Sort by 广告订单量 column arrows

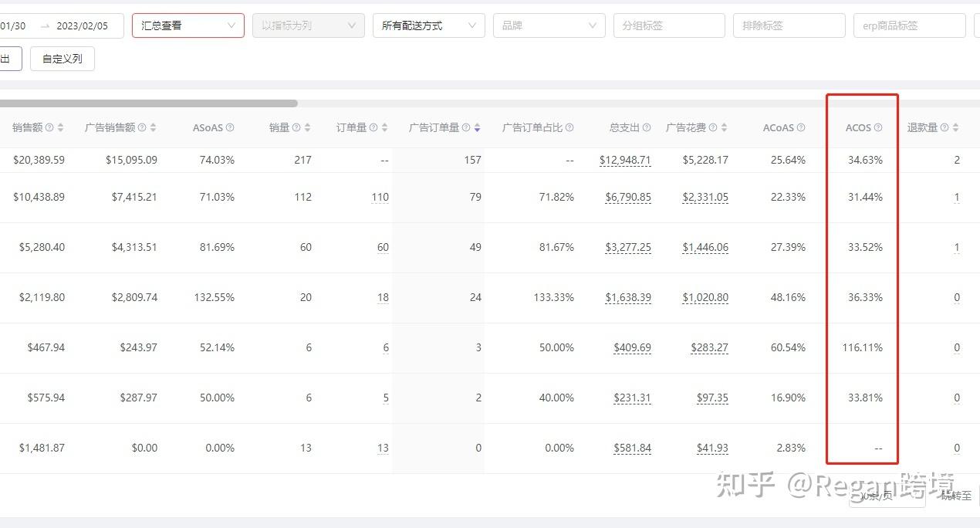pyautogui.click(x=477, y=128)
